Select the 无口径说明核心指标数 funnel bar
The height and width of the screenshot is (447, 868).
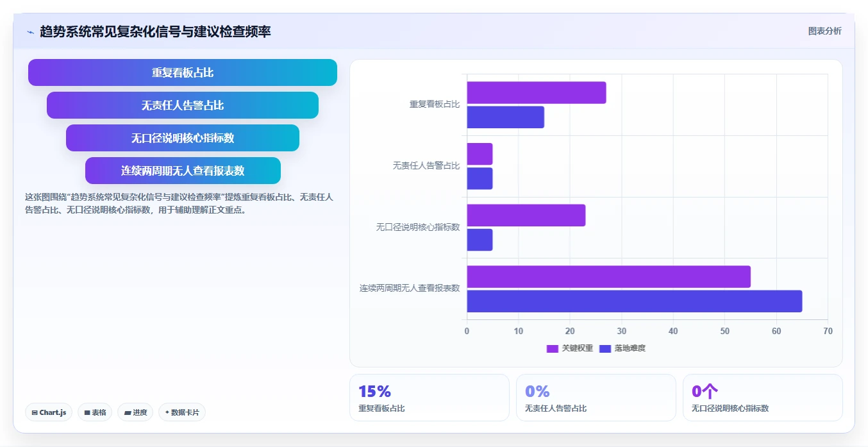point(183,138)
